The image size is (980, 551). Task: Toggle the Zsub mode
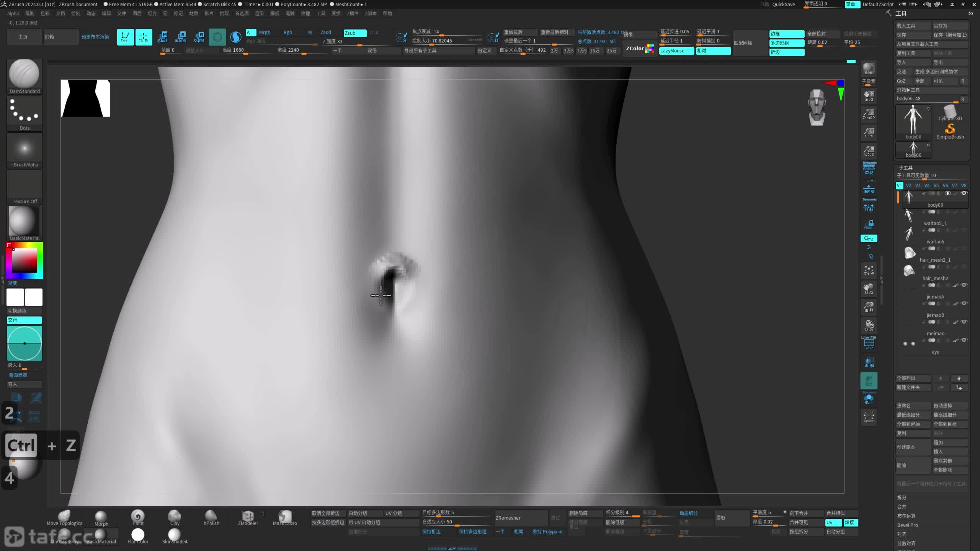coord(355,33)
